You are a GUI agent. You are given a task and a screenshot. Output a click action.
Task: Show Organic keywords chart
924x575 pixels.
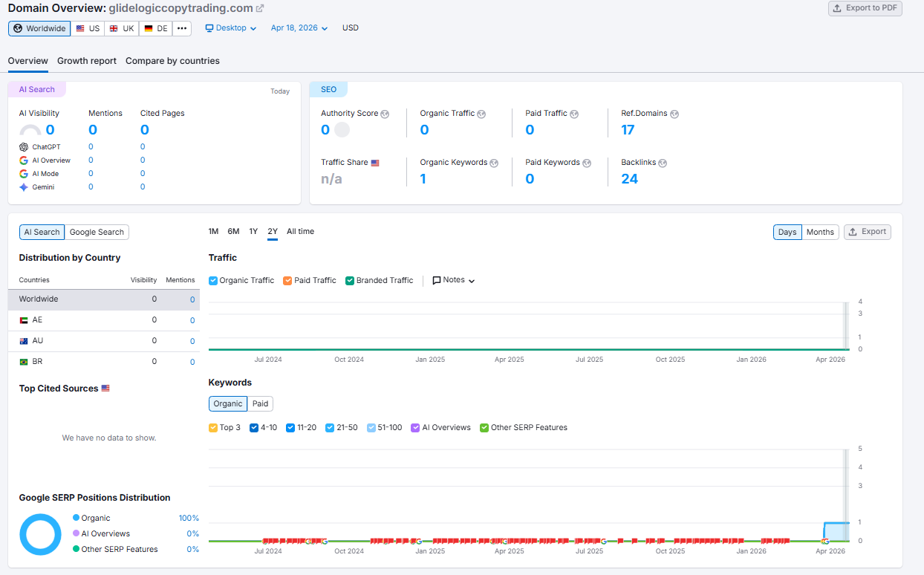[x=228, y=404]
